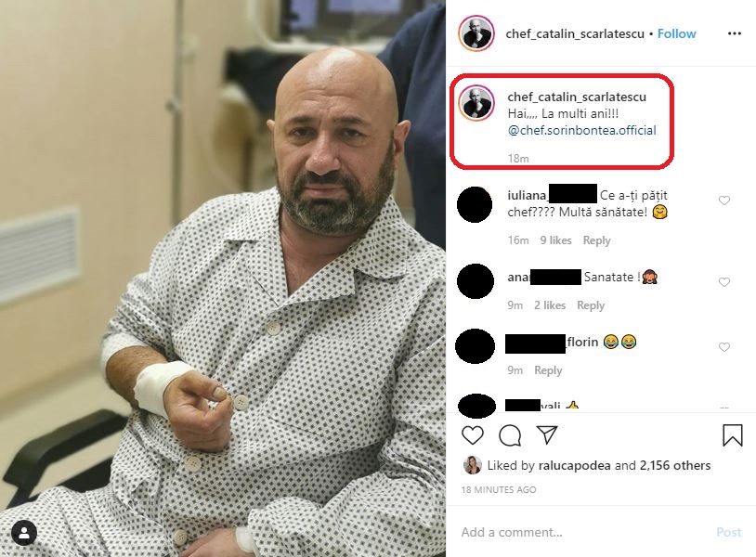Reply to florin's comment
This screenshot has width=756, height=557.
coord(548,370)
